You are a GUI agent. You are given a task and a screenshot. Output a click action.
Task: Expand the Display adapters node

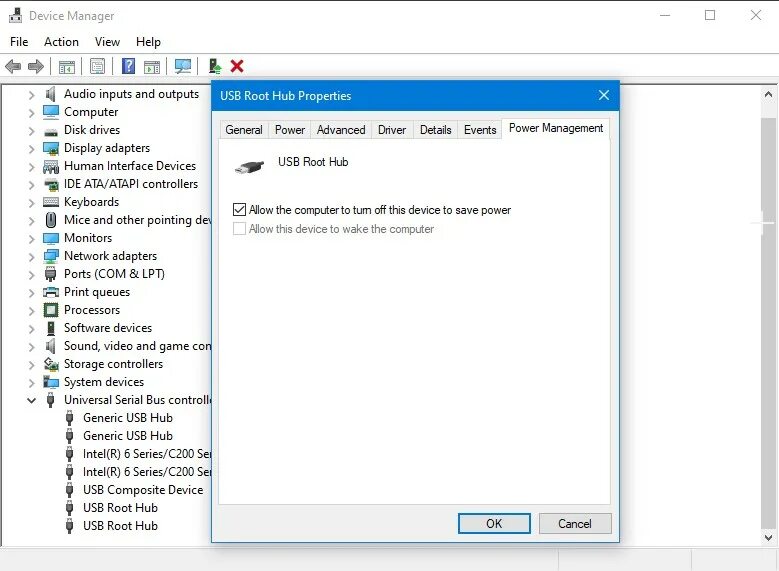point(31,149)
